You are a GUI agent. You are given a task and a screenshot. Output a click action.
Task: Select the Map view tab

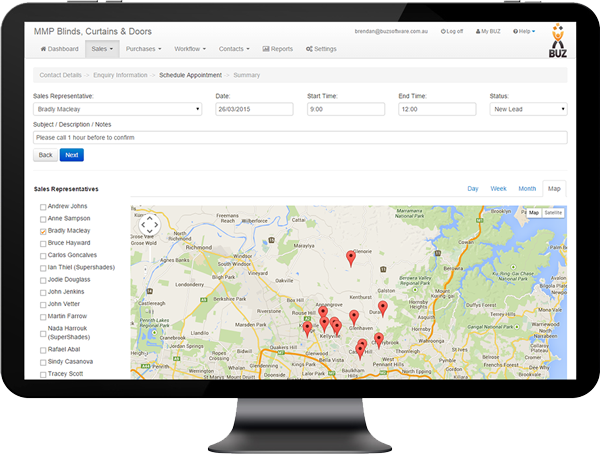click(x=554, y=189)
